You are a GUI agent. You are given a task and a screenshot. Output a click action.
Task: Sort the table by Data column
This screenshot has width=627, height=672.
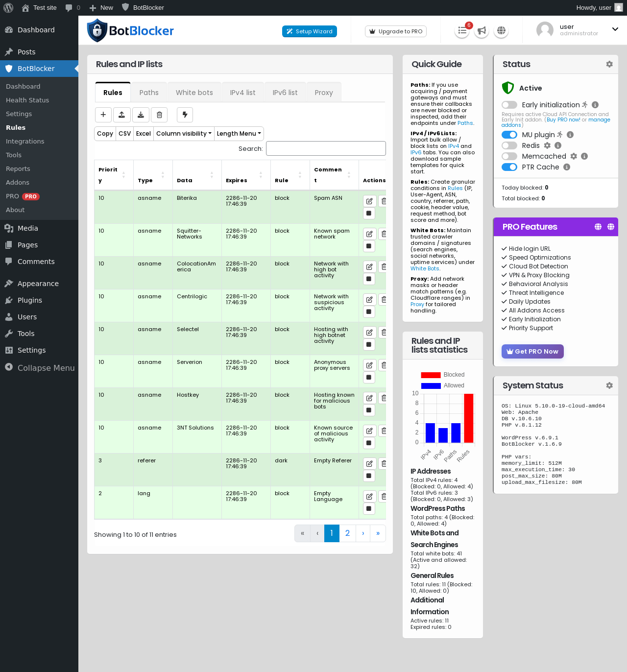(x=197, y=175)
